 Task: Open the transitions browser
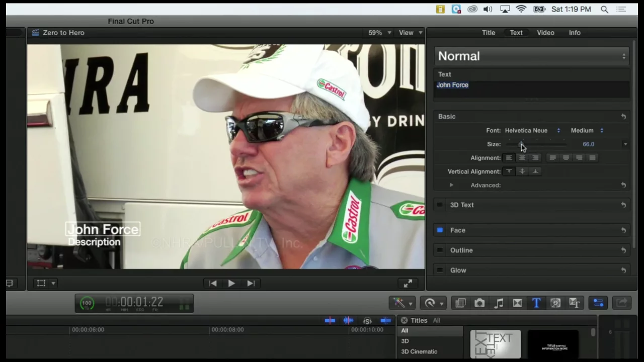(x=518, y=303)
